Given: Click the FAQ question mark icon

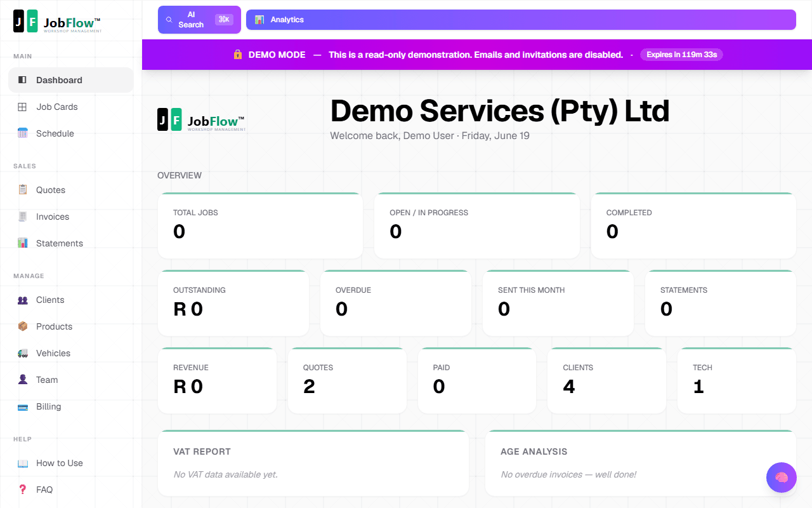Looking at the screenshot, I should coord(22,490).
